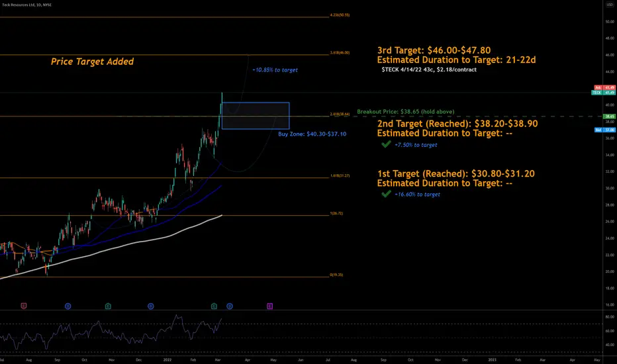Click the green earnings marker in late February

pyautogui.click(x=214, y=306)
